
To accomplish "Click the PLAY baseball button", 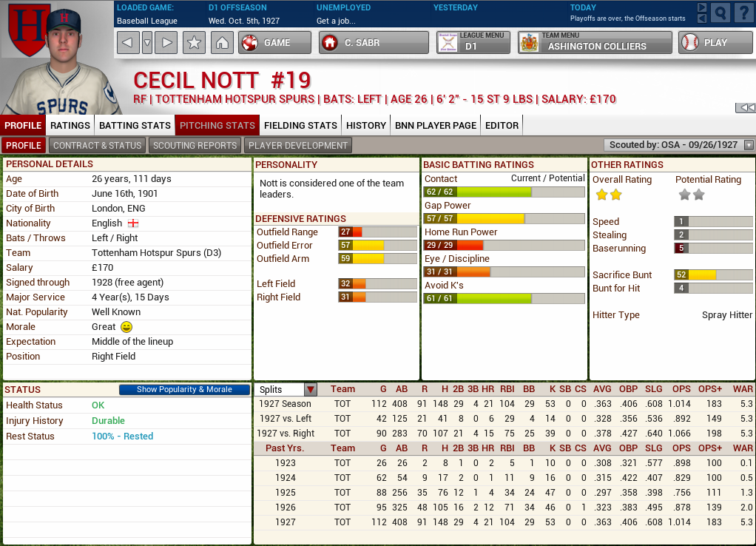I will coord(715,42).
